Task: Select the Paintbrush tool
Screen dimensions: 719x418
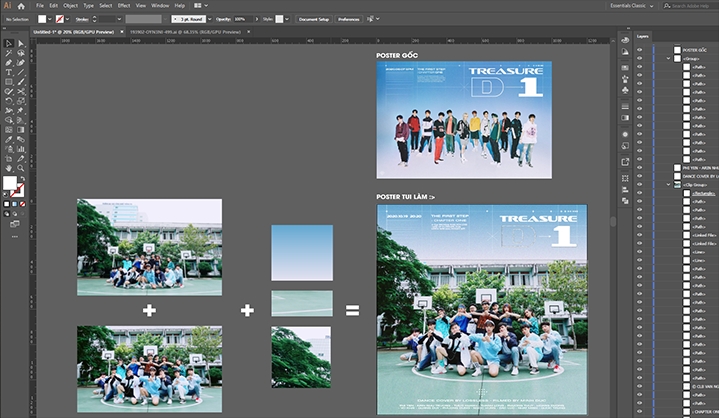Action: click(21, 82)
